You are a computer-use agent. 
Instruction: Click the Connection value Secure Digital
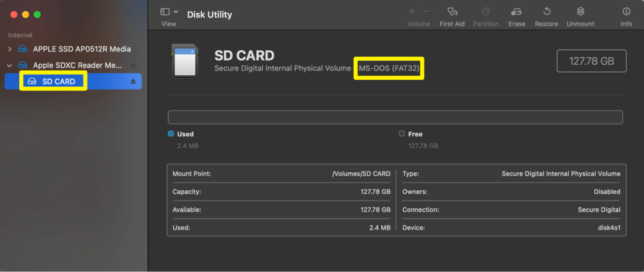click(x=599, y=210)
